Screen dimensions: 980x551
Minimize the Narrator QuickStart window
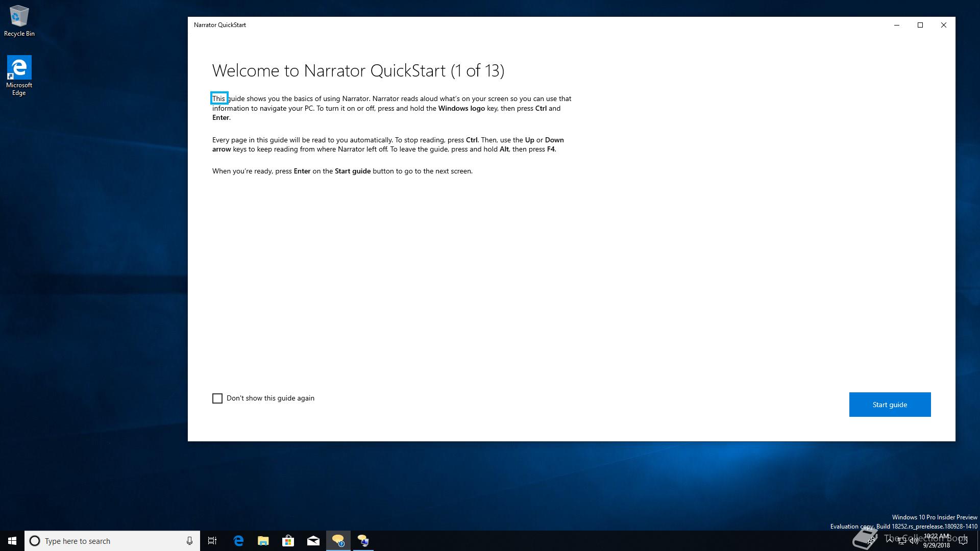(897, 25)
